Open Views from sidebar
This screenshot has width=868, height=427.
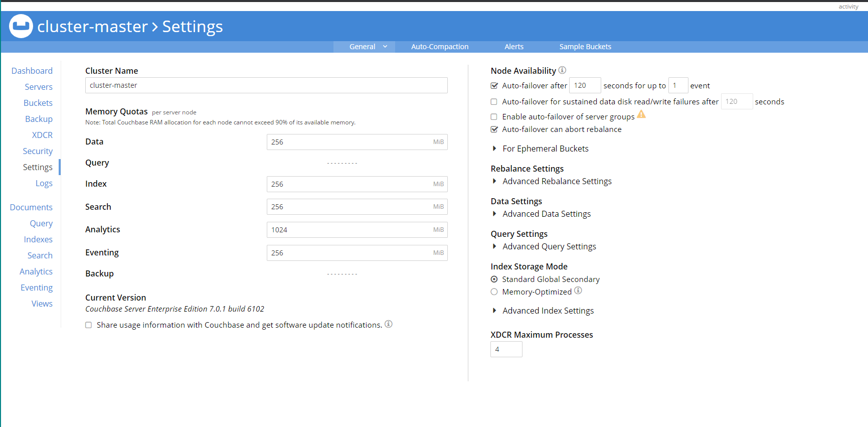(x=42, y=304)
